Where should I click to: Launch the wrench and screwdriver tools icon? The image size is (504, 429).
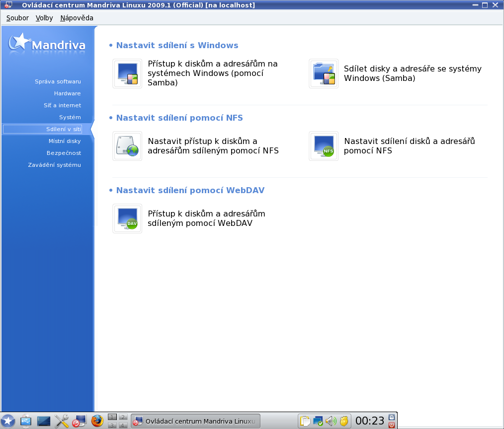62,421
